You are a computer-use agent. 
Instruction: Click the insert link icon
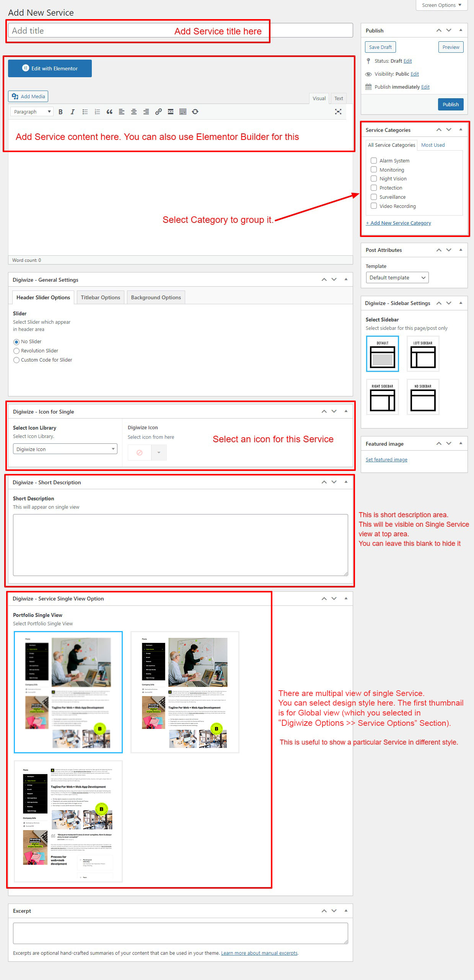point(158,112)
